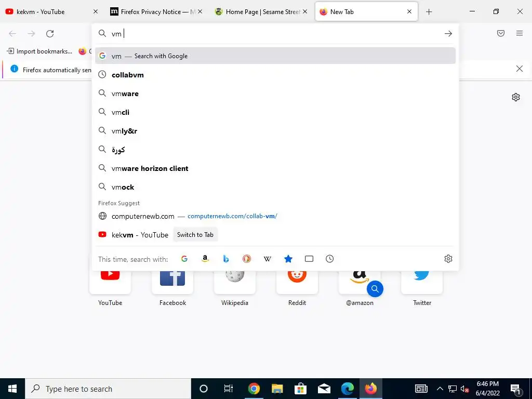This screenshot has width=532, height=399.
Task: Search bookmarks using the star icon
Action: pyautogui.click(x=288, y=259)
